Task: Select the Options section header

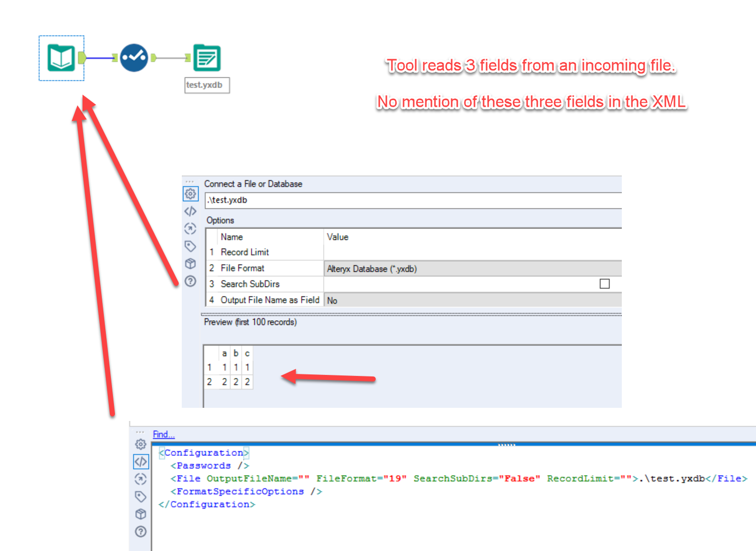Action: tap(220, 220)
